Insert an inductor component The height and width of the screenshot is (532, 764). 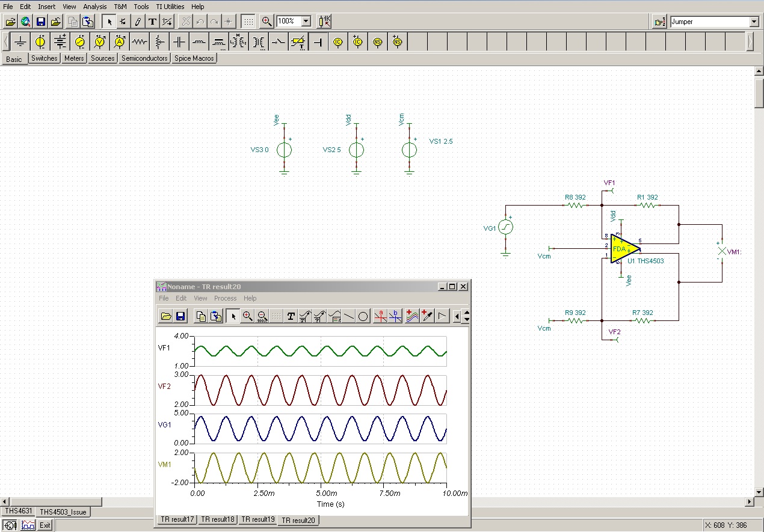[199, 42]
